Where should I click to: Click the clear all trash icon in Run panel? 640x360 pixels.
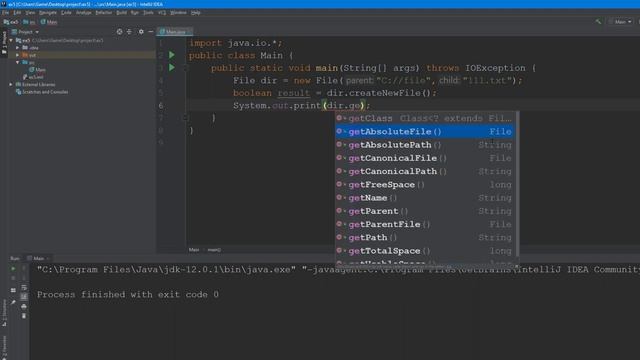(24, 316)
